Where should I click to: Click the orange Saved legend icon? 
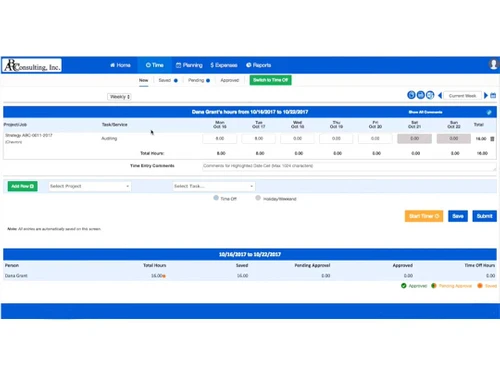click(480, 286)
